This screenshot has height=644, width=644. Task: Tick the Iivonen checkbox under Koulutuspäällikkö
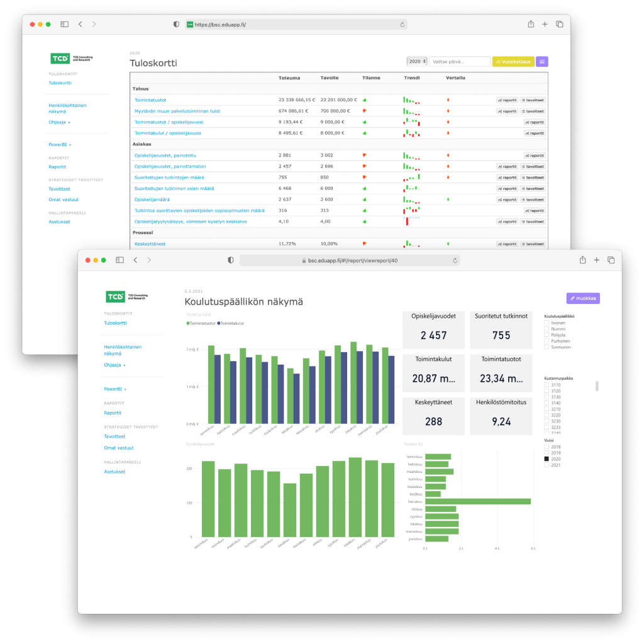click(547, 323)
